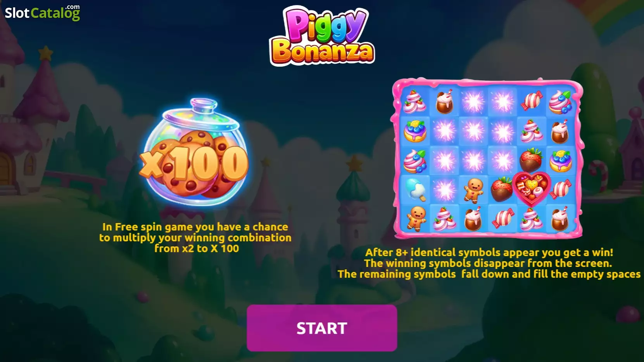Click the free spin multiplier description text
The image size is (644, 362).
tap(195, 237)
